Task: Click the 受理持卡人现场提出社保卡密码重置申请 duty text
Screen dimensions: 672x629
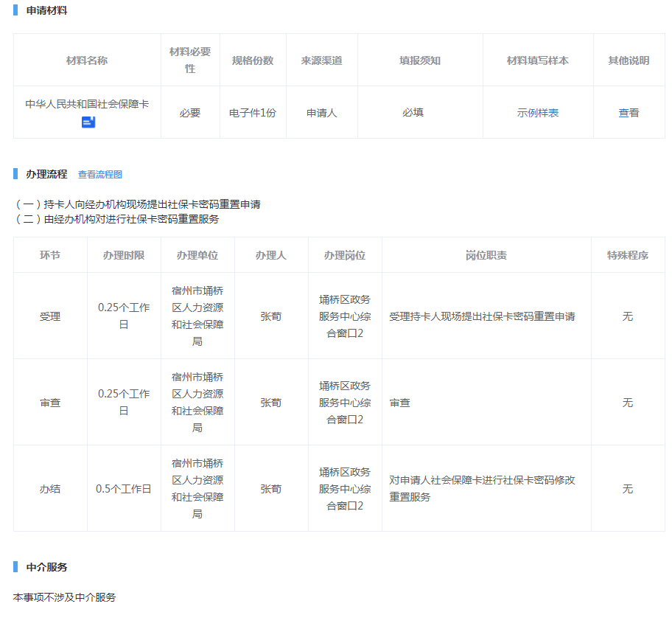Action: (x=482, y=316)
